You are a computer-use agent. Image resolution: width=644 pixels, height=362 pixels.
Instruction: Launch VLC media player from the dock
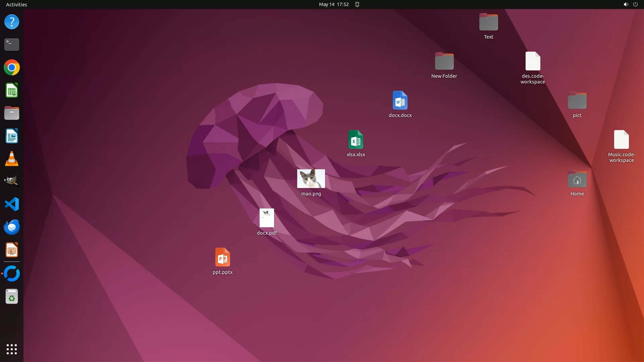[x=12, y=159]
